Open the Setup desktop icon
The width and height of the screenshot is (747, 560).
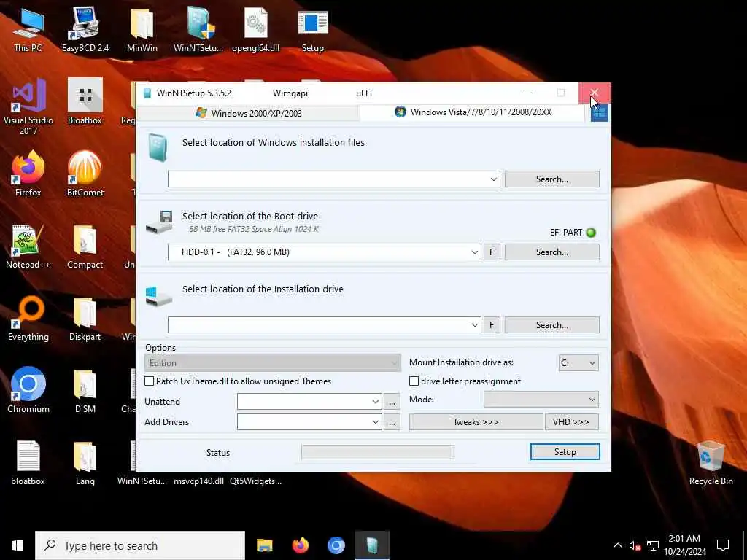pos(312,29)
